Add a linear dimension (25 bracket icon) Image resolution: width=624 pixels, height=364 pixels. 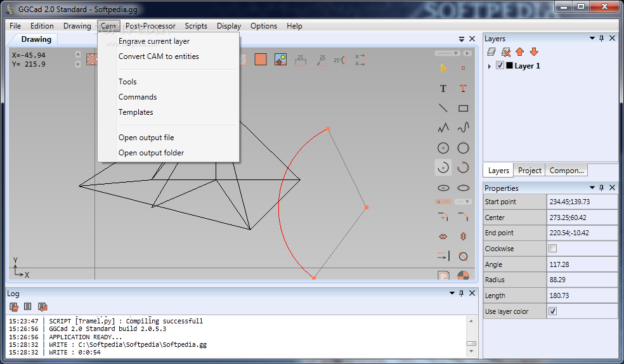point(301,60)
